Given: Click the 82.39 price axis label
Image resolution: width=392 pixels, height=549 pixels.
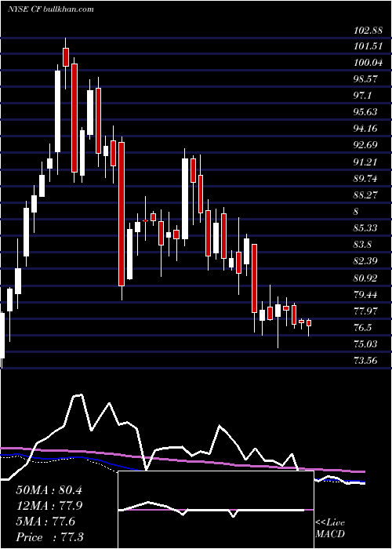Looking at the screenshot, I should pos(365,261).
